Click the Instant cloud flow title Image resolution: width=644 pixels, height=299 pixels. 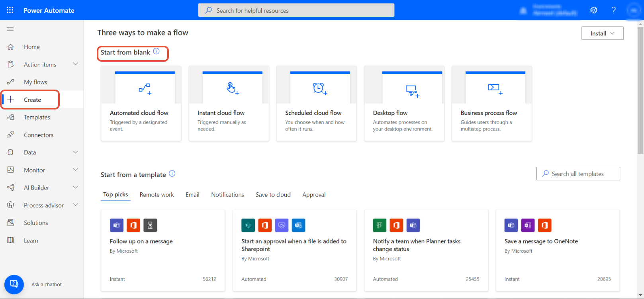[221, 113]
